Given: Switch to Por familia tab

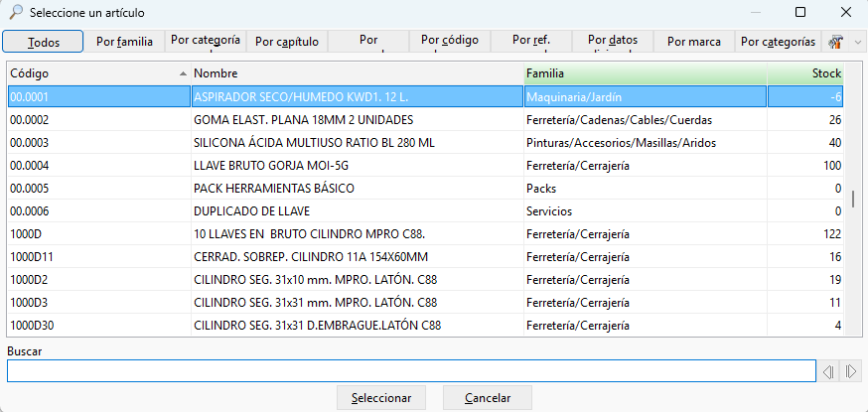Looking at the screenshot, I should point(124,42).
